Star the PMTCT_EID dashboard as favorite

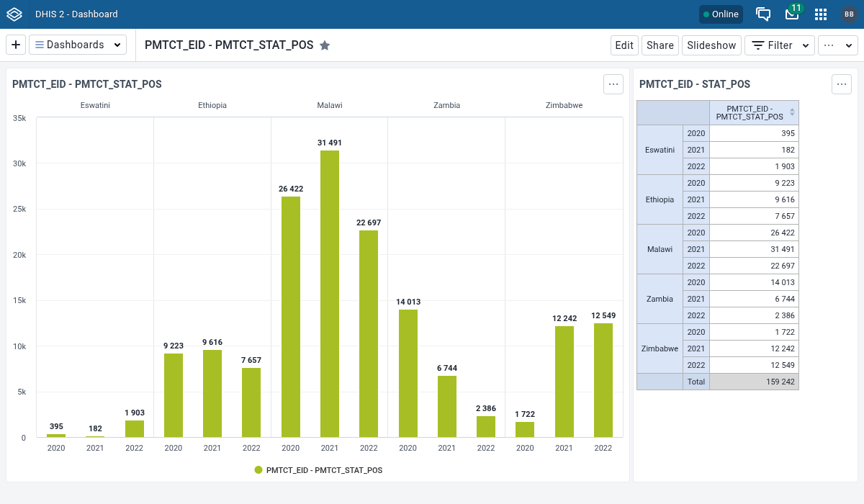pos(325,45)
